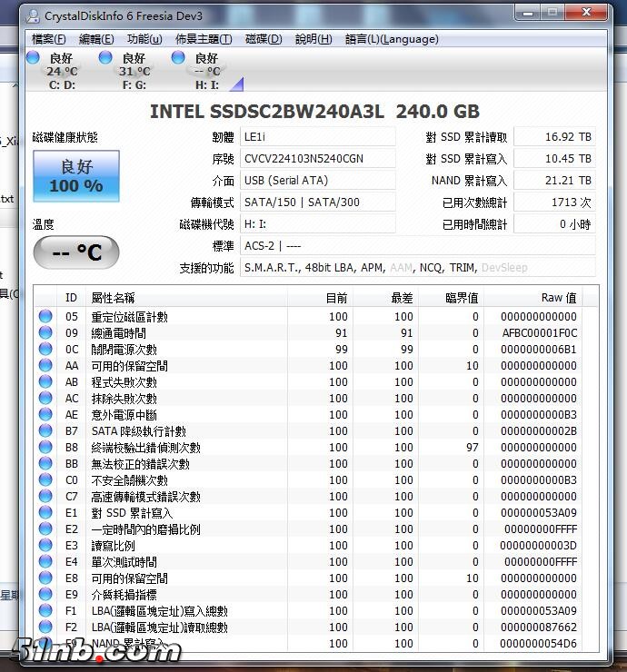Click the status orb in row E3
This screenshot has width=627, height=672.
[x=45, y=545]
